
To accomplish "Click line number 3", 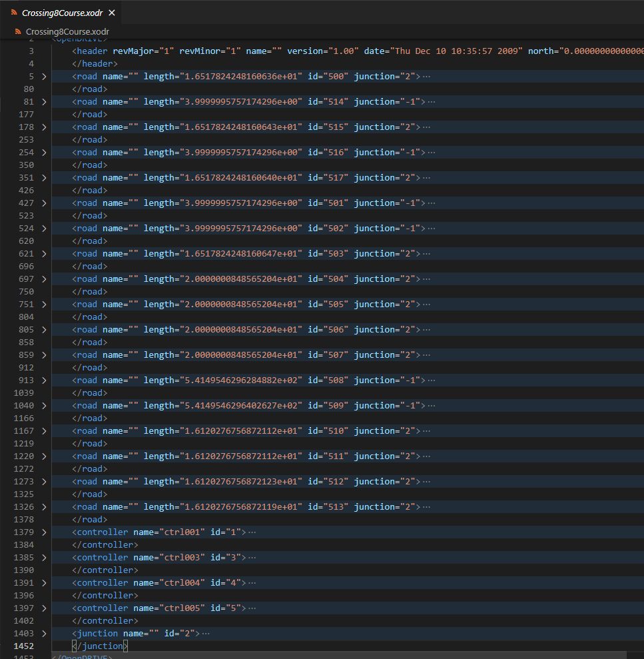I will point(31,51).
